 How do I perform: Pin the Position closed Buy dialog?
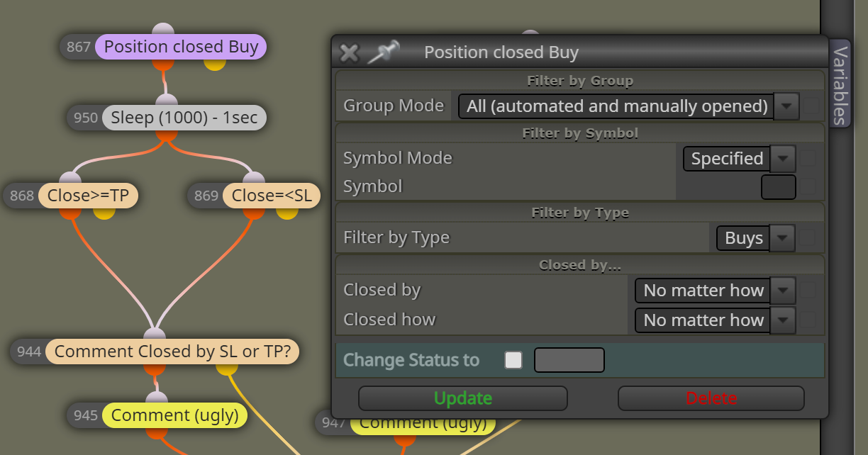384,52
